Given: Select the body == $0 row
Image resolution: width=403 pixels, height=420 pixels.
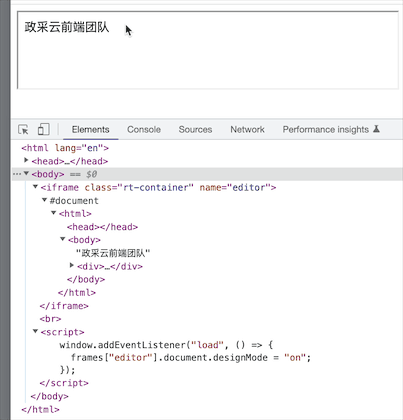Looking at the screenshot, I should point(207,174).
